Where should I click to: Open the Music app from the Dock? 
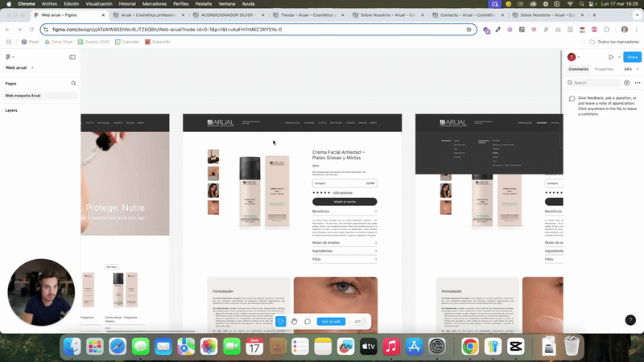[391, 347]
